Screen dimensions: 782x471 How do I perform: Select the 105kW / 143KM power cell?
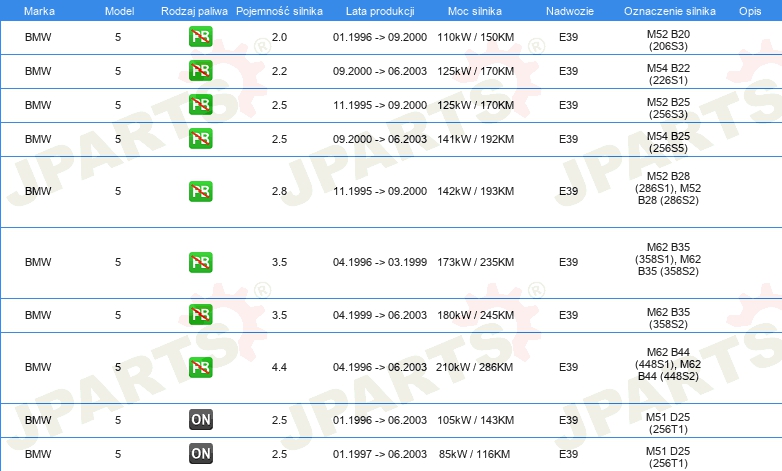coord(475,420)
